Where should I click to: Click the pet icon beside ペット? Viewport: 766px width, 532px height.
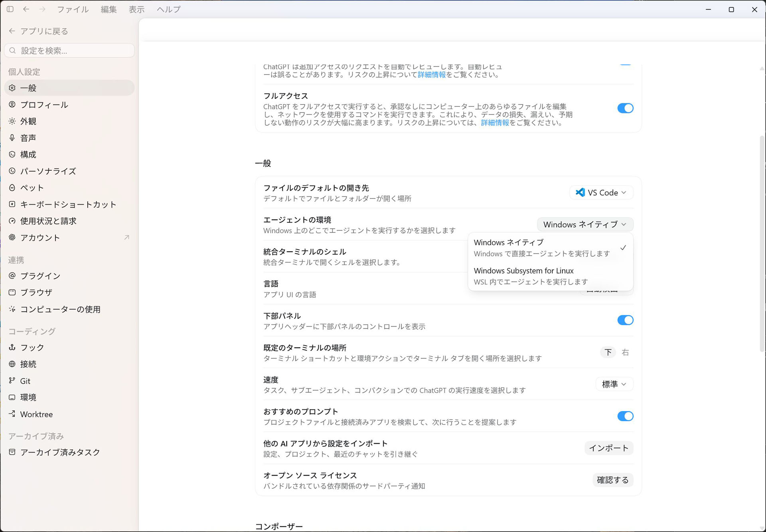(x=12, y=187)
